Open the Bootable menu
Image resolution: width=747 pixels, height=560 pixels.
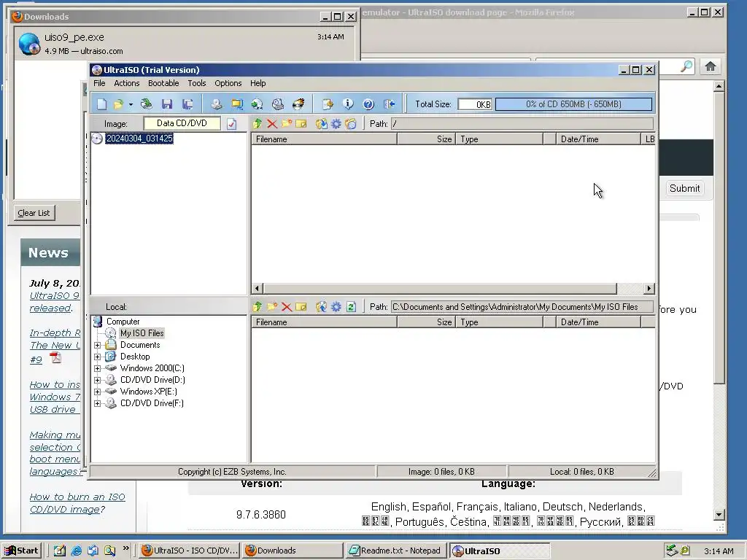pyautogui.click(x=163, y=83)
